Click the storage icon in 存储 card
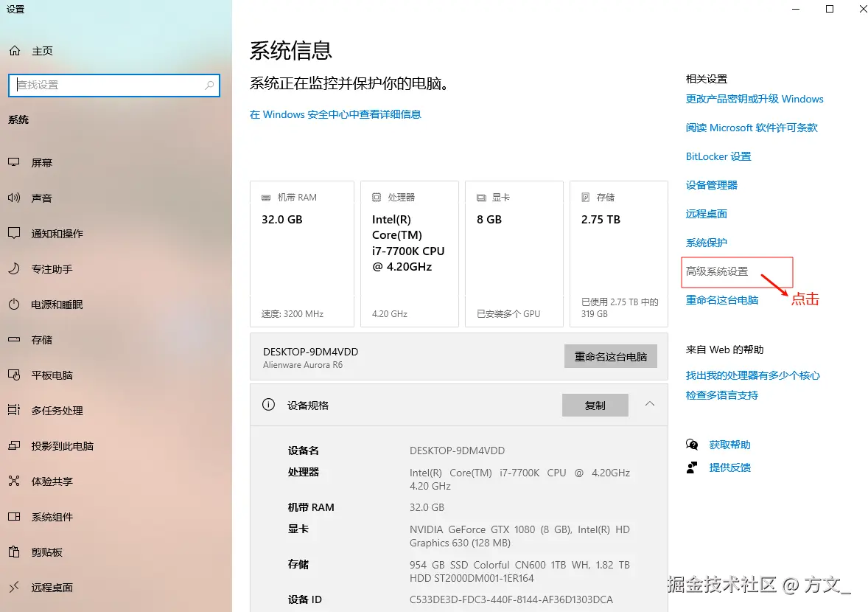Screen dimensions: 868x612 585,197
